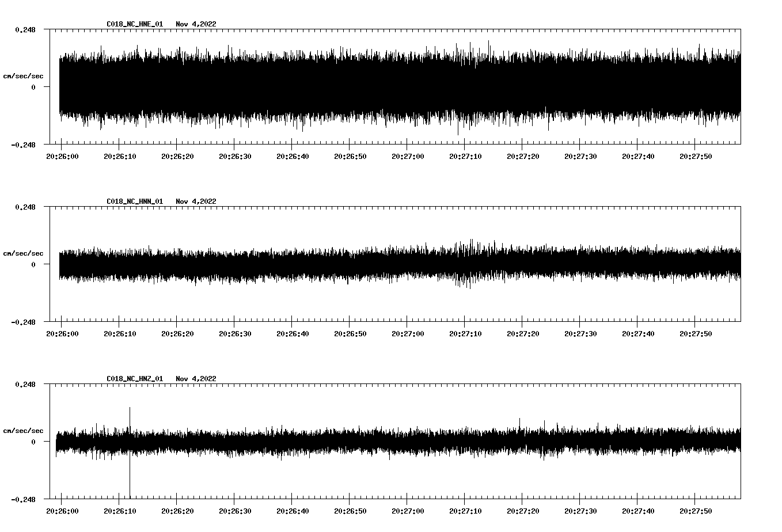Click the 20:26:20 time label under HNZ plot

[x=177, y=511]
